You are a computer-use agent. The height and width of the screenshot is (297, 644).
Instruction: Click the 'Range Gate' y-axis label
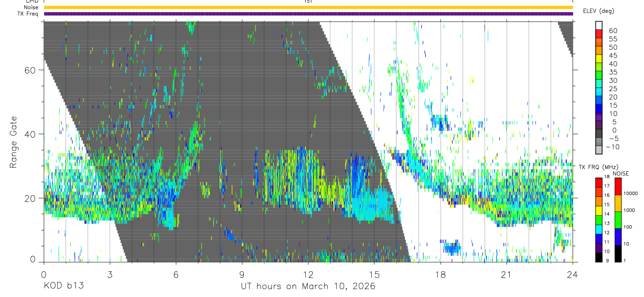click(x=14, y=141)
